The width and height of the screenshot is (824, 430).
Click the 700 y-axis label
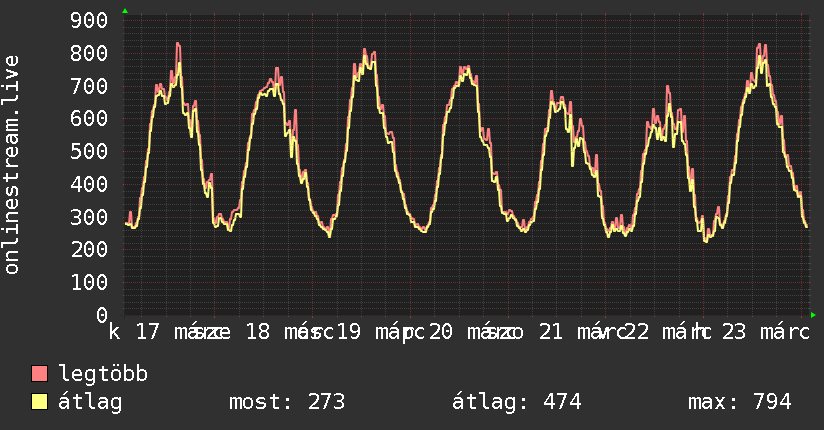tap(89, 86)
